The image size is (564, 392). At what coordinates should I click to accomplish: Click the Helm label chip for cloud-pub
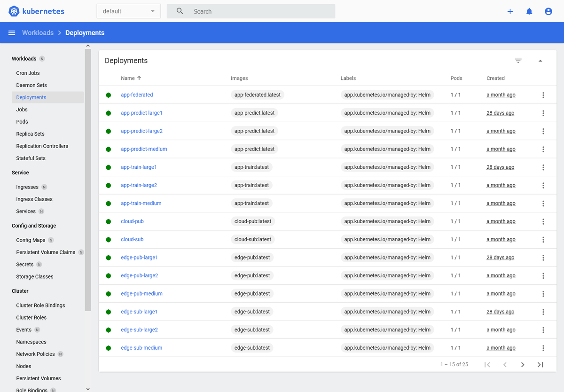387,221
